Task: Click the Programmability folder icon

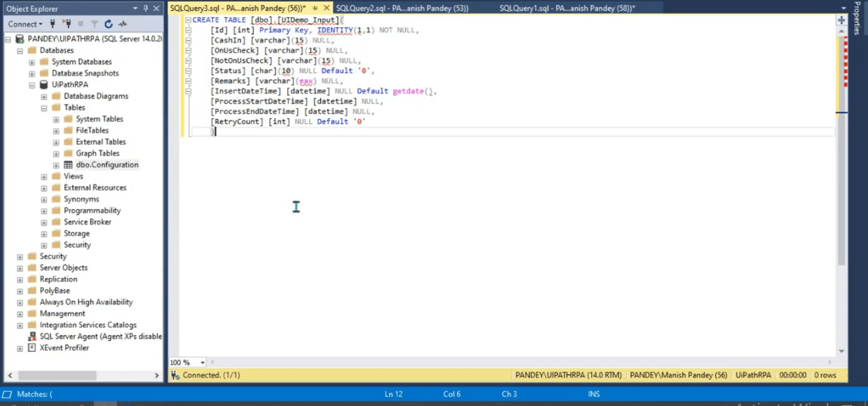Action: [x=56, y=211]
